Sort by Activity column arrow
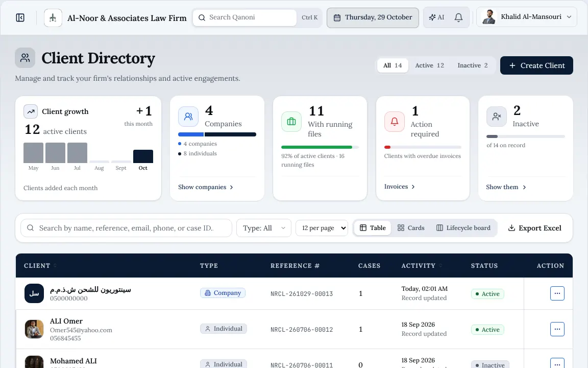This screenshot has width=588, height=368. (440, 265)
